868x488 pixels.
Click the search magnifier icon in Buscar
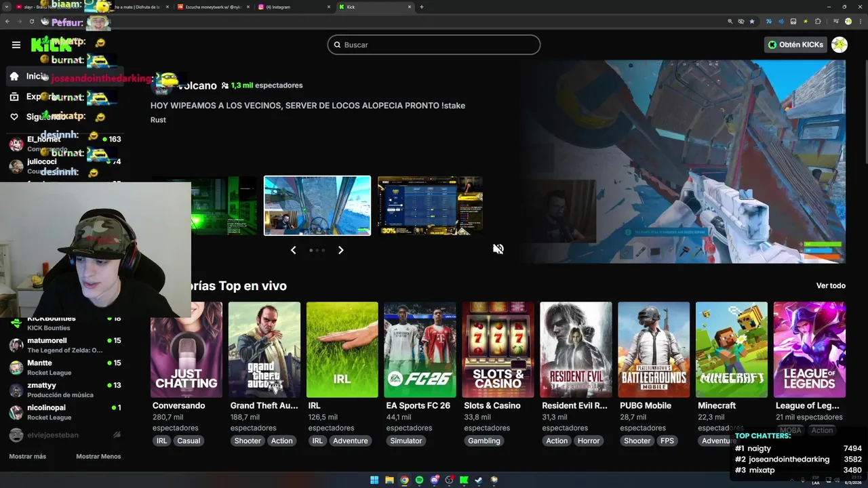point(336,45)
